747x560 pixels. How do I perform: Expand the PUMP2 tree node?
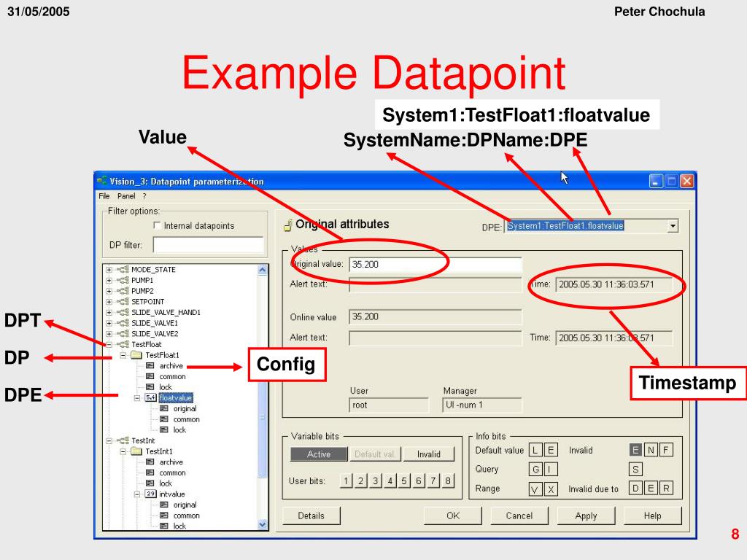pyautogui.click(x=109, y=291)
